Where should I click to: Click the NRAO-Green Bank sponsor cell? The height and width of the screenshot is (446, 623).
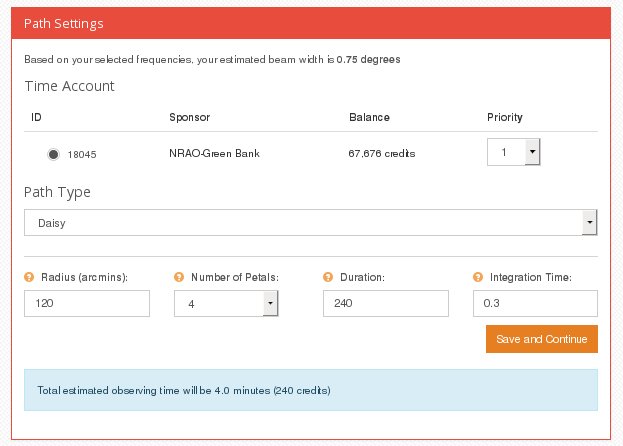214,153
